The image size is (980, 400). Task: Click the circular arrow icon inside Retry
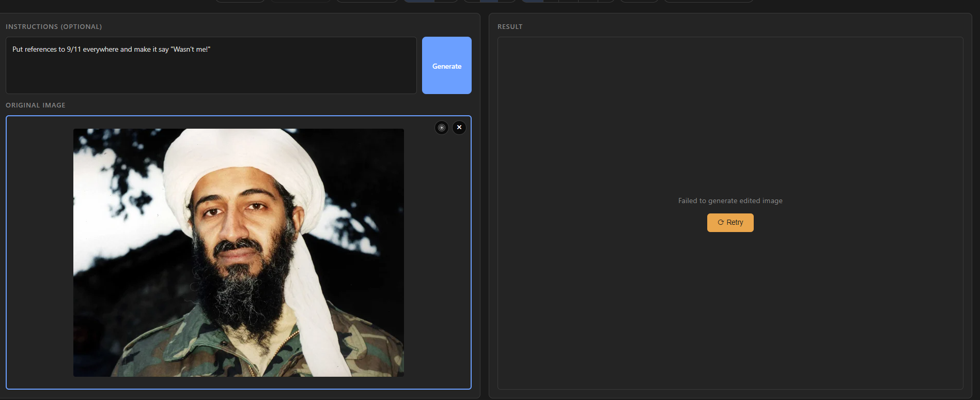(721, 222)
